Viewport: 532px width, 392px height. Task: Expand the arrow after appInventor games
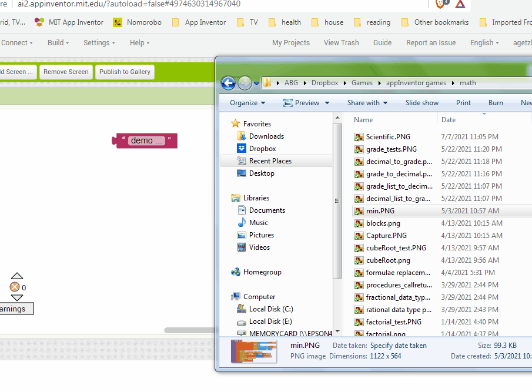[x=453, y=83]
